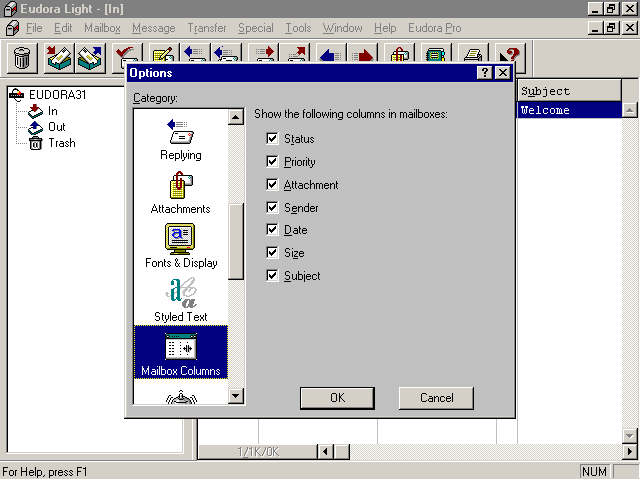This screenshot has height=480, width=640.
Task: Open the Edit menu
Action: pos(63,28)
